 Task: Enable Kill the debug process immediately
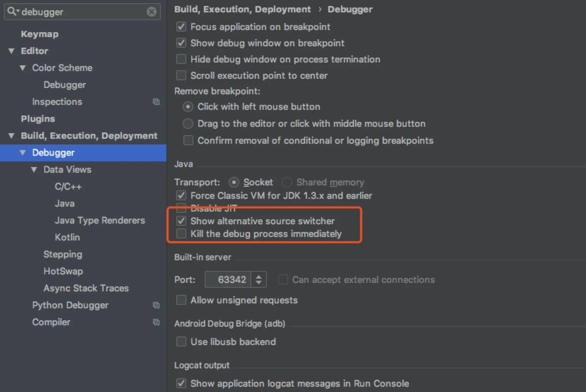pos(181,233)
